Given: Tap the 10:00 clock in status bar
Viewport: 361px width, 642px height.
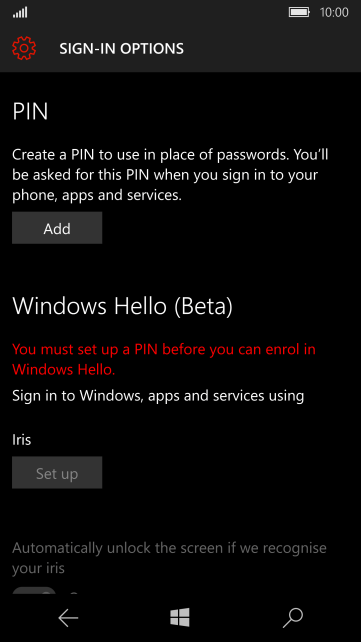Looking at the screenshot, I should (x=334, y=12).
